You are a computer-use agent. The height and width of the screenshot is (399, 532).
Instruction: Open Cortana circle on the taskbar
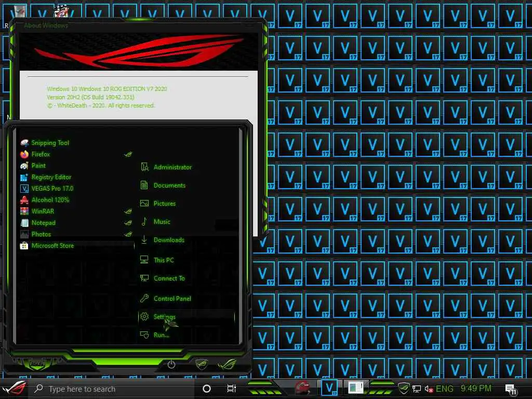coord(207,389)
